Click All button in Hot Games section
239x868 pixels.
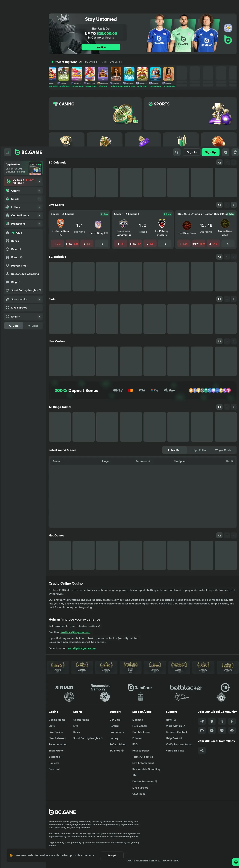pyautogui.click(x=220, y=535)
